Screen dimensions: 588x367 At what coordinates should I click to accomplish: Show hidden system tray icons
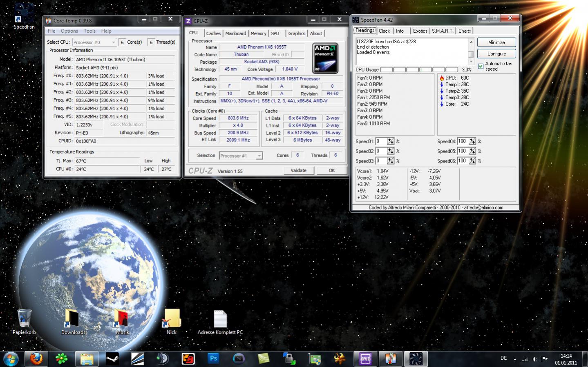pyautogui.click(x=515, y=359)
